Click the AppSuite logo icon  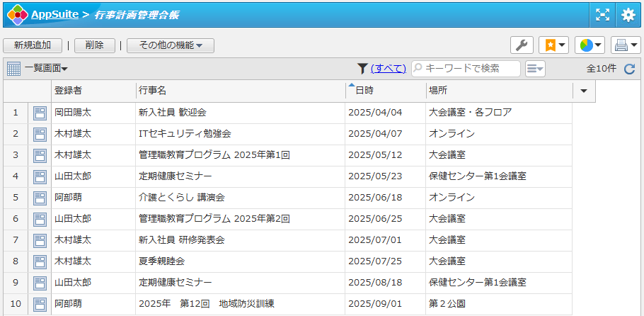pos(17,14)
